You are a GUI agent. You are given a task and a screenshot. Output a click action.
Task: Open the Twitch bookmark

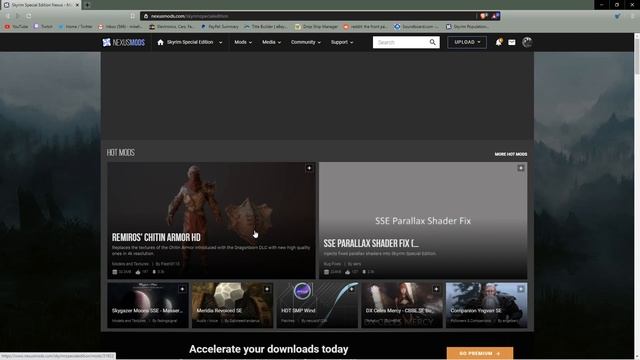point(43,27)
